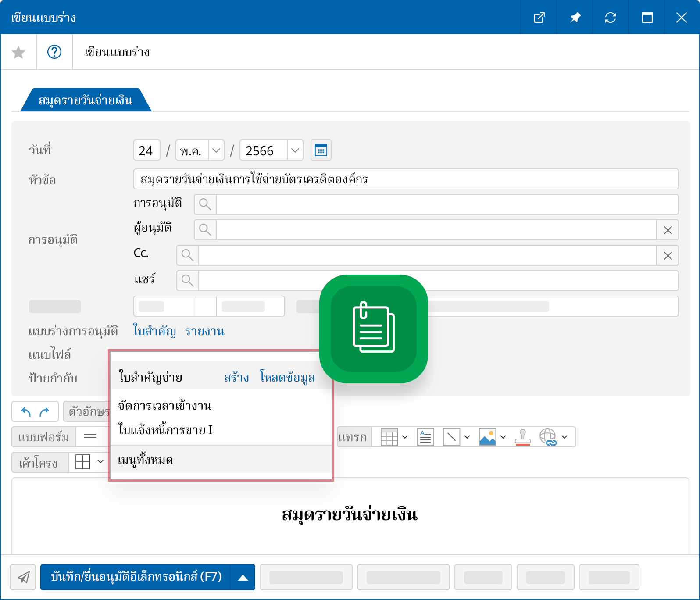700x600 pixels.
Task: Click the หัวข้อ subject input field
Action: 406,179
